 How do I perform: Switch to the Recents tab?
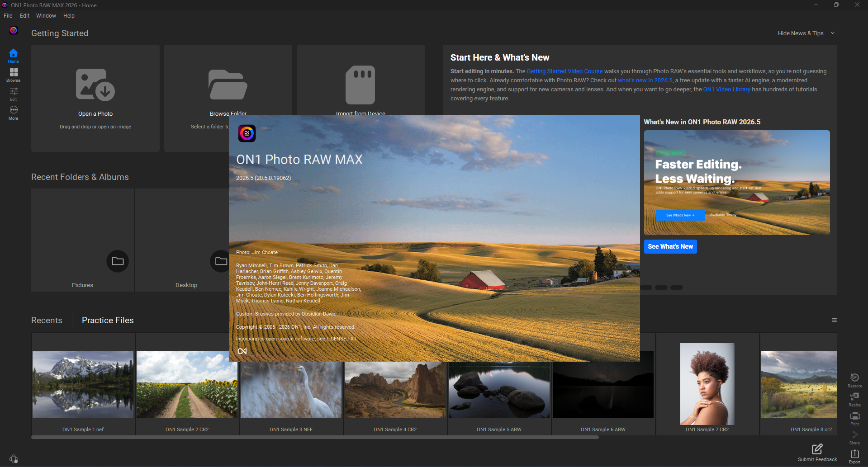47,320
